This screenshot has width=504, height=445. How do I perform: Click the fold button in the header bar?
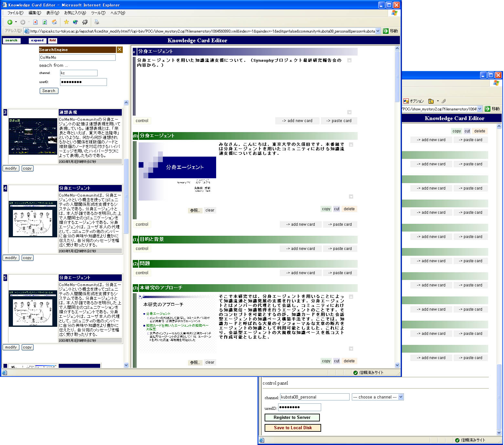[x=53, y=40]
